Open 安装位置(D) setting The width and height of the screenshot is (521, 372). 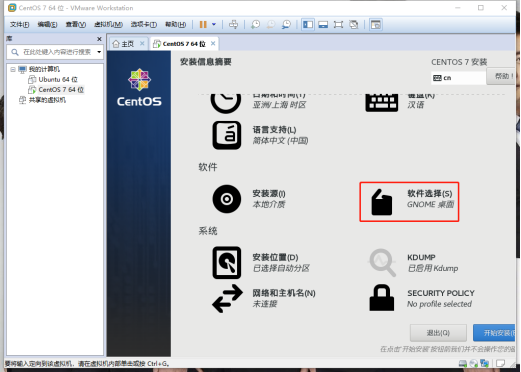coord(281,263)
